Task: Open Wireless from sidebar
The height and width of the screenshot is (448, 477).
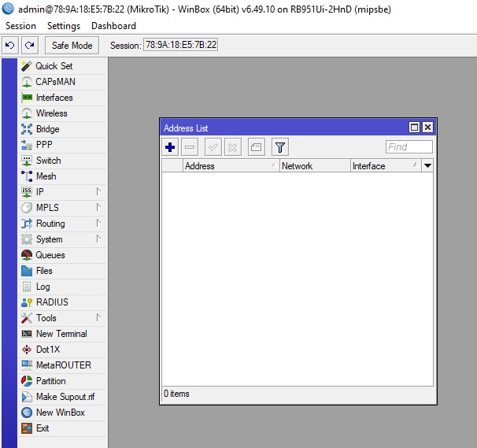Action: click(x=63, y=113)
